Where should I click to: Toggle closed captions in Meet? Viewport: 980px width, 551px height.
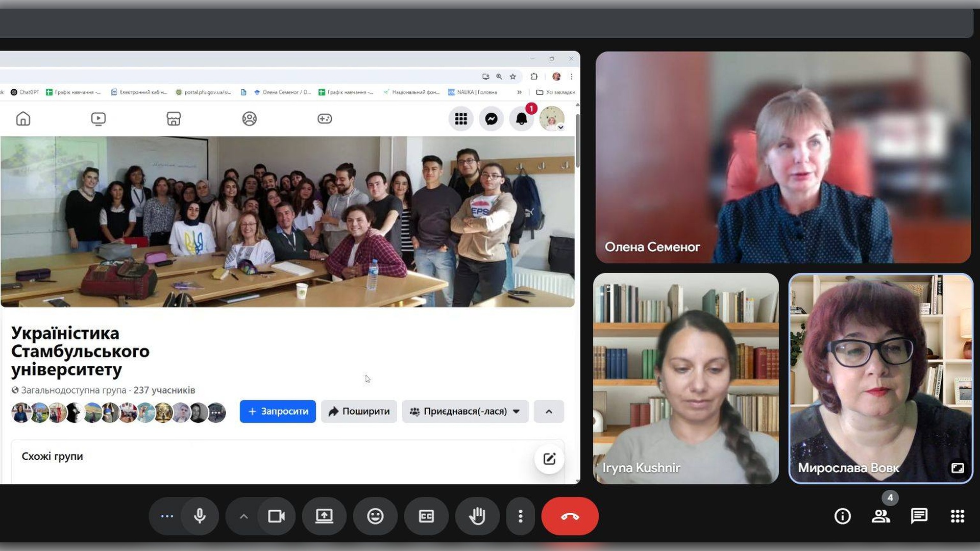click(426, 516)
